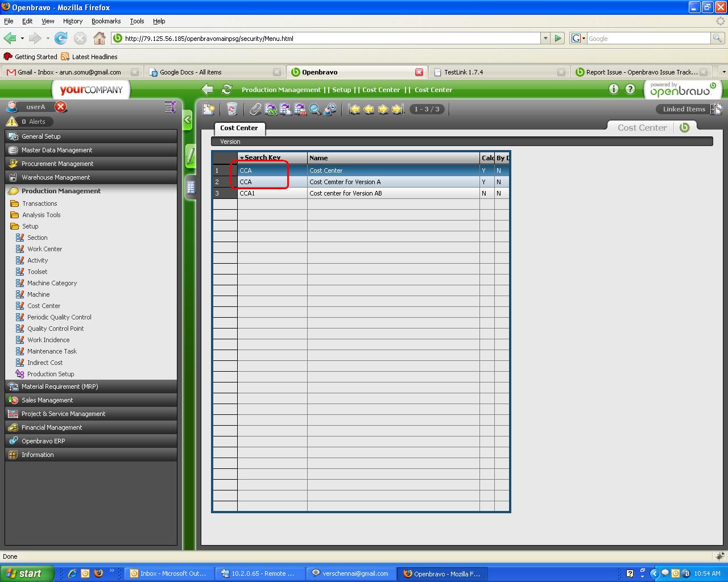The width and height of the screenshot is (728, 582).
Task: Jump to the first record
Action: pos(354,109)
